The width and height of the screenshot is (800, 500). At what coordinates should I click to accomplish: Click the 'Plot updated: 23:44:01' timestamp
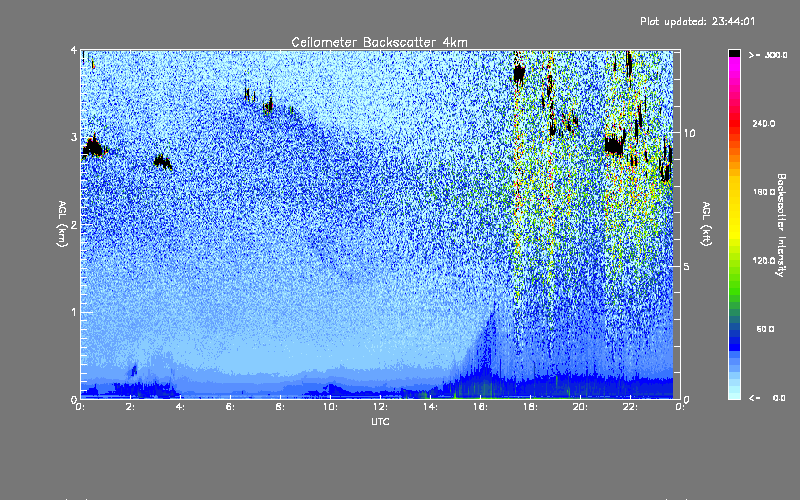point(697,21)
